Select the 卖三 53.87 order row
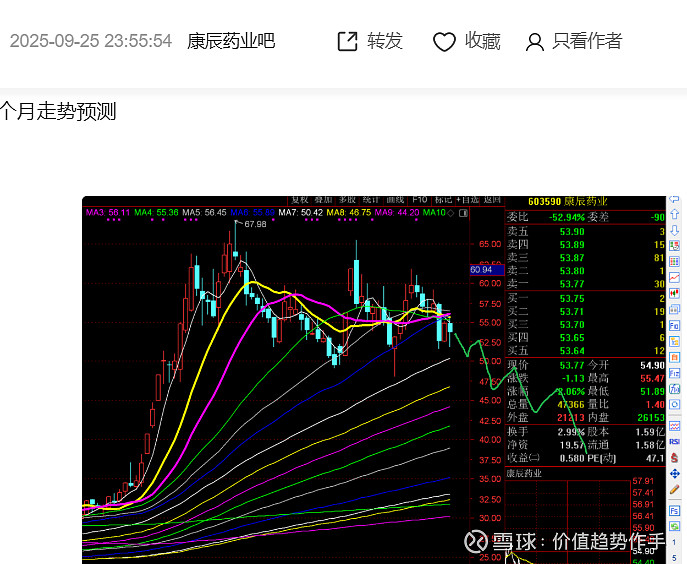687x564 pixels. click(x=586, y=258)
